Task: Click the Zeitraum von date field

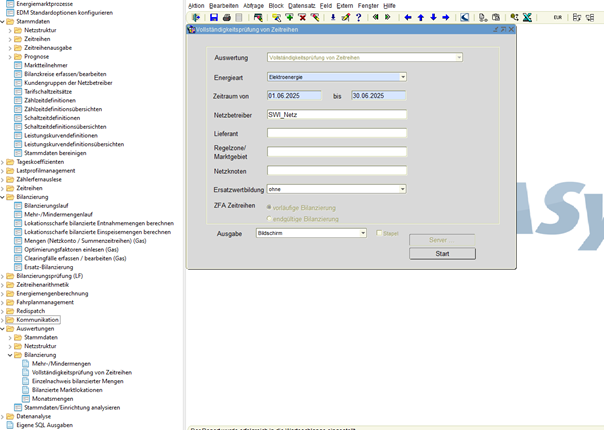Action: 294,96
